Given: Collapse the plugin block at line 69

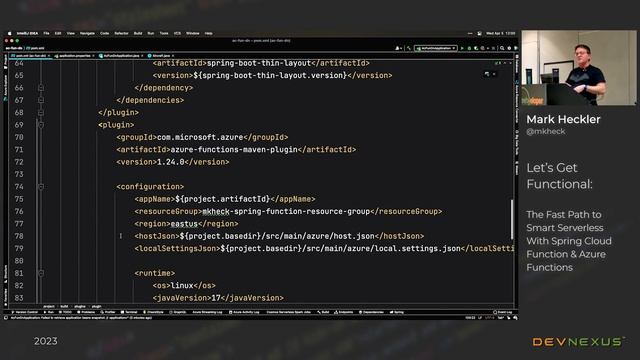Looking at the screenshot, I should [x=41, y=125].
